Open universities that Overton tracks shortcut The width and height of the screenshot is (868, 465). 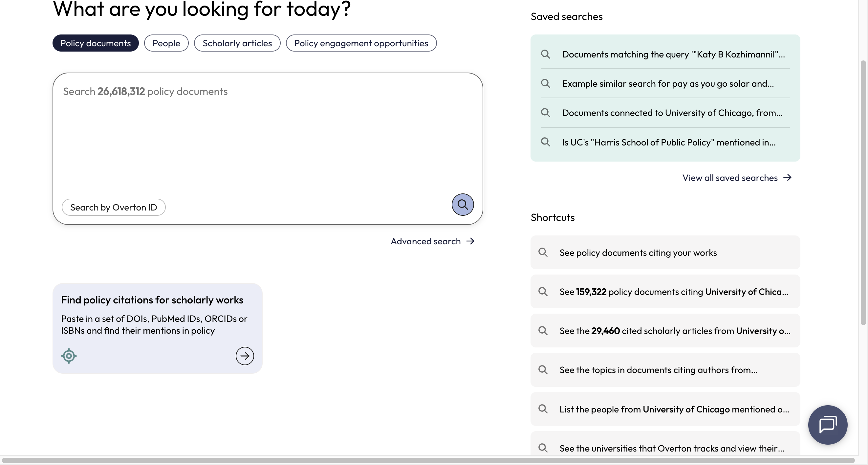point(665,444)
